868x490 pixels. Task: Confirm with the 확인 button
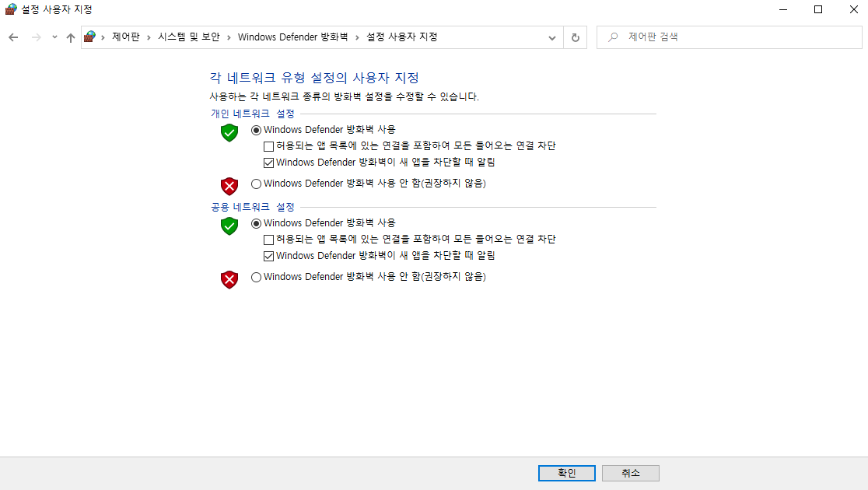coord(567,473)
